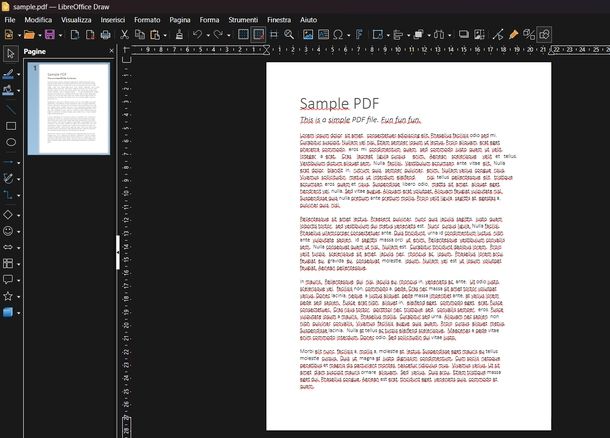
Task: Redo the last undone action
Action: pos(218,35)
